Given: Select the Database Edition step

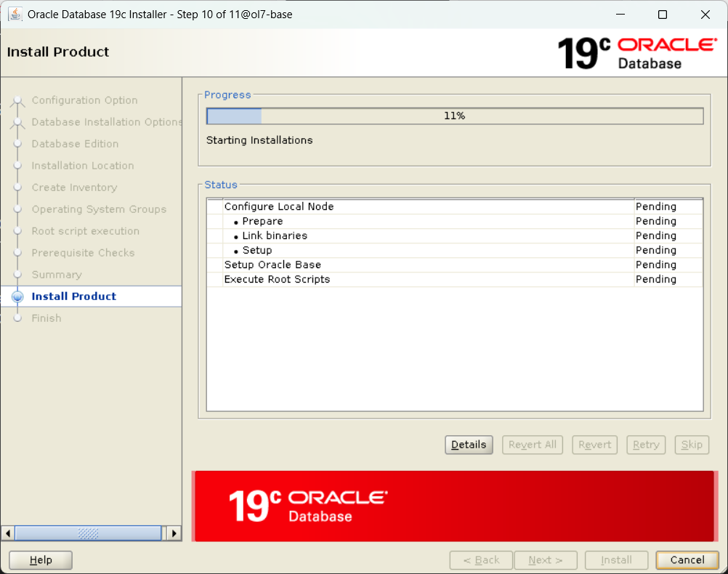Looking at the screenshot, I should click(75, 144).
